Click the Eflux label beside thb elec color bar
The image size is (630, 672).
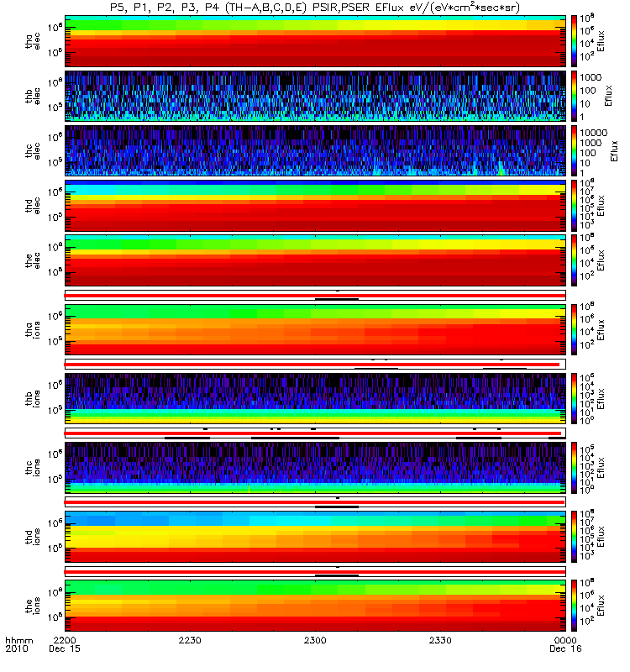(607, 96)
